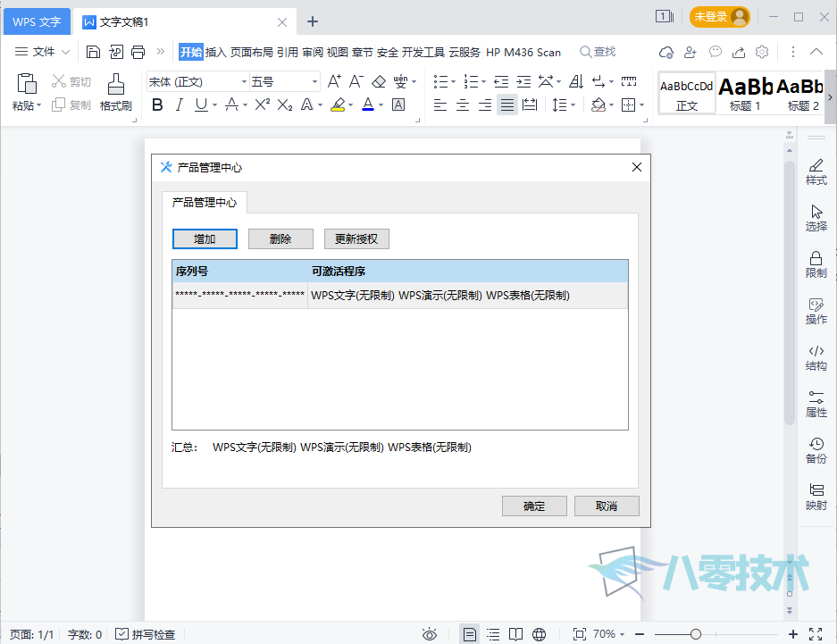
Task: Toggle Bold formatting
Action: coord(157,105)
